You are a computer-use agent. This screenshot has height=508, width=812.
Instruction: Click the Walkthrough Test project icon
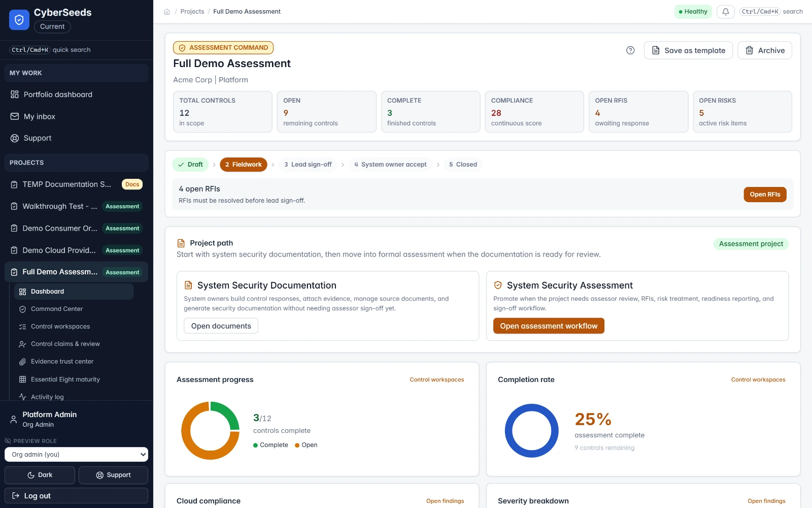tap(14, 206)
